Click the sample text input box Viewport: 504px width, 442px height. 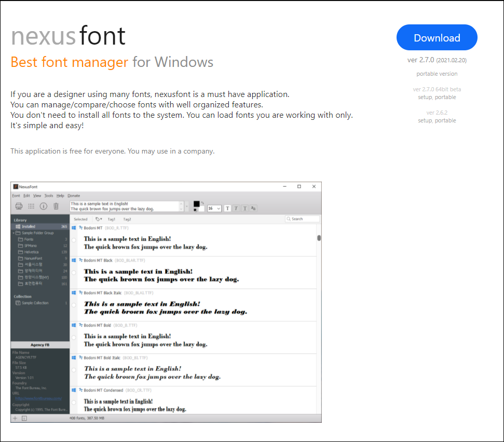click(x=127, y=206)
